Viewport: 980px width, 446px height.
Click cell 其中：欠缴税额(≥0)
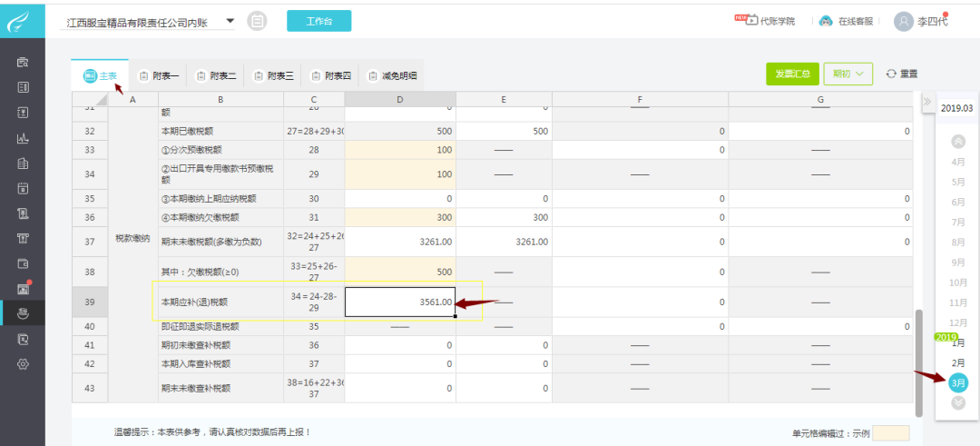220,273
